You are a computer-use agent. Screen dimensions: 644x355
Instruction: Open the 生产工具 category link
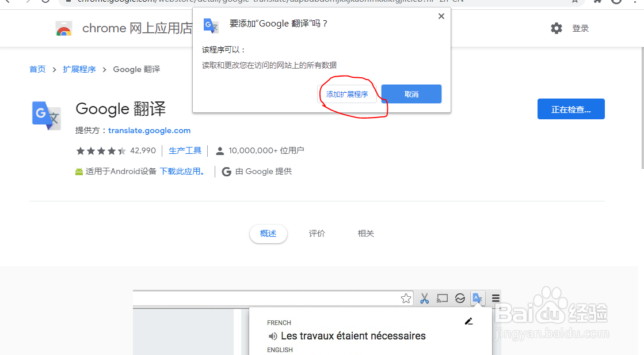pos(185,150)
